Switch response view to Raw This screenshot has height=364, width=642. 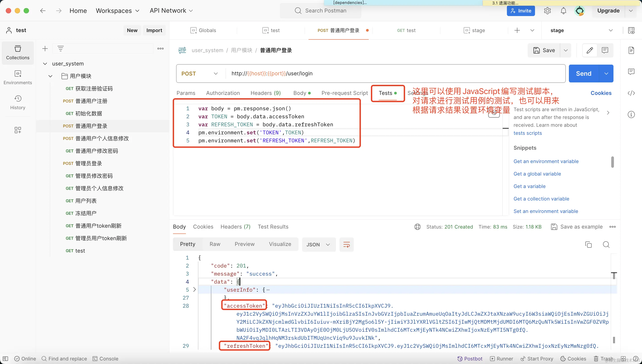[215, 244]
